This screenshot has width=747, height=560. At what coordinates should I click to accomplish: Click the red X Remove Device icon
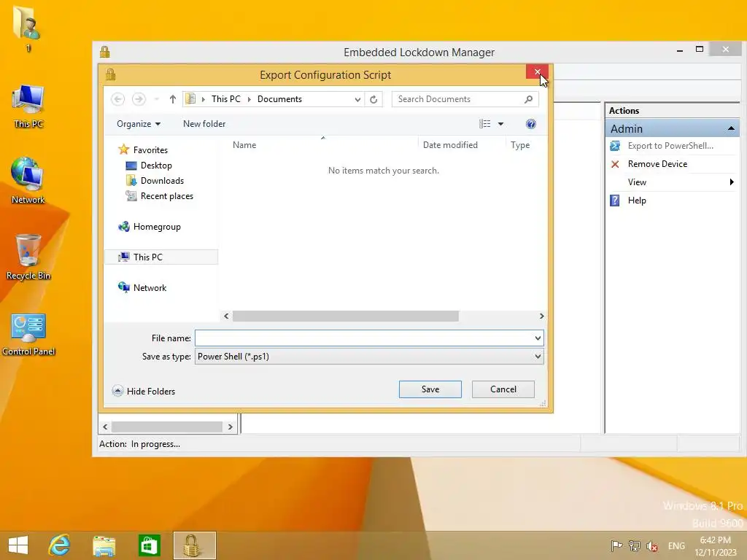tap(615, 164)
